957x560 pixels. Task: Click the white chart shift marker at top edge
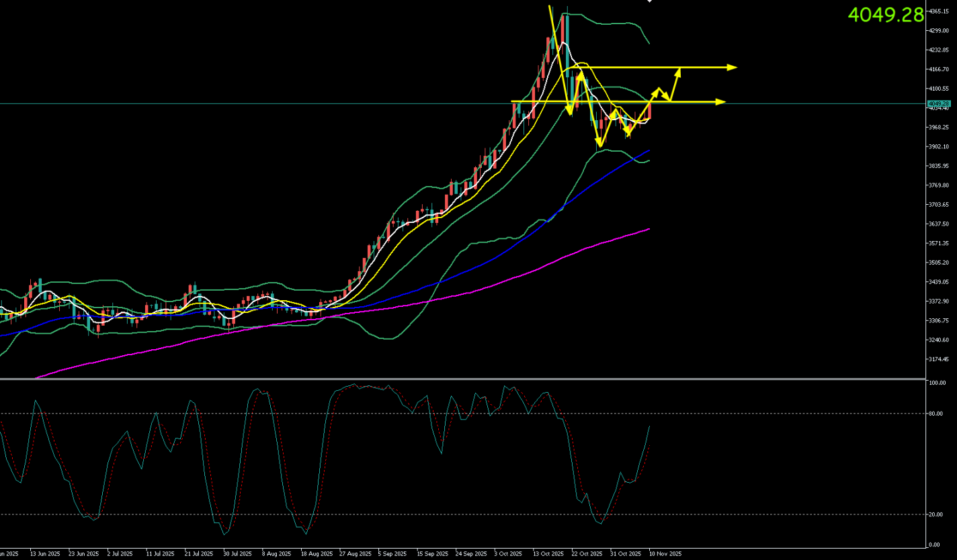tap(649, 1)
